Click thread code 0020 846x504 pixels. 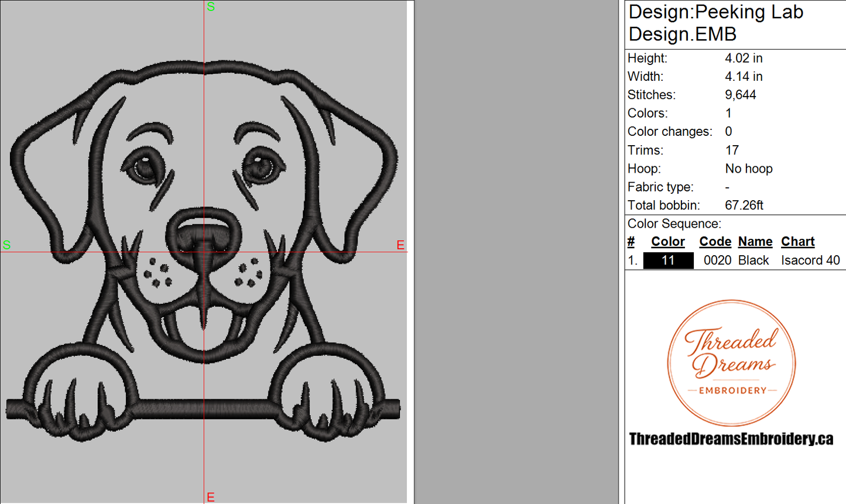click(x=717, y=260)
